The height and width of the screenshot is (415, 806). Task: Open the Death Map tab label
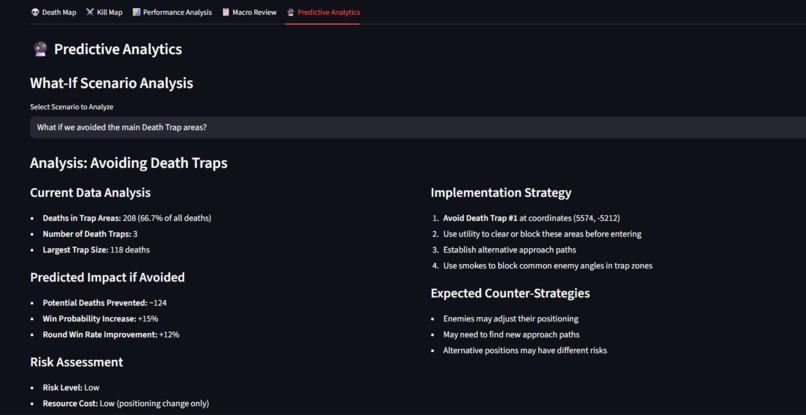tap(59, 12)
